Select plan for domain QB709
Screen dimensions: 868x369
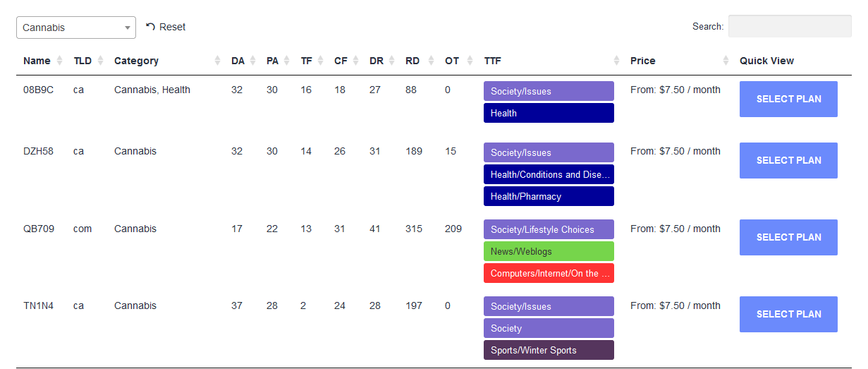788,237
